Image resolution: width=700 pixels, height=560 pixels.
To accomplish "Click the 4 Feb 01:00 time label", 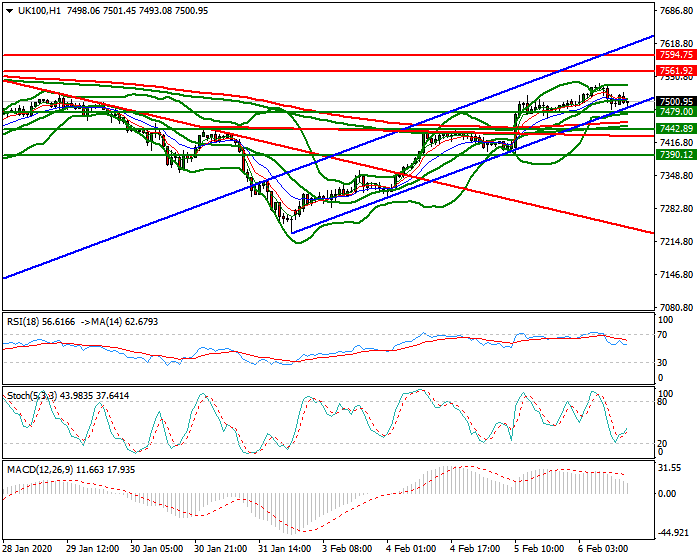I will (x=411, y=548).
